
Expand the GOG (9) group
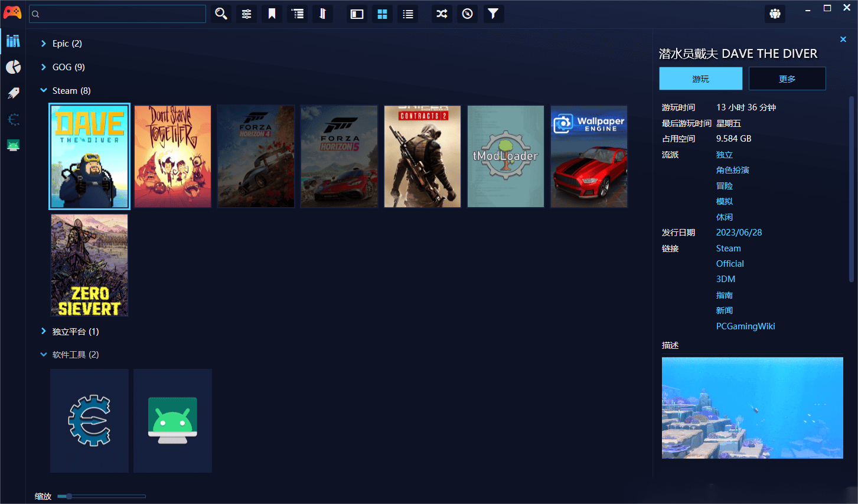pos(43,67)
